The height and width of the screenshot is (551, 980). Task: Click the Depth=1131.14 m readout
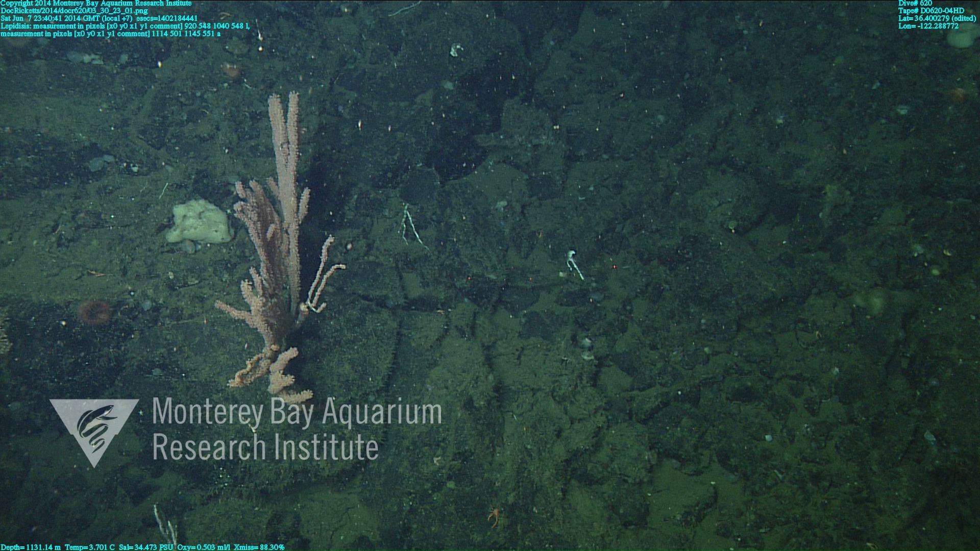tap(31, 547)
